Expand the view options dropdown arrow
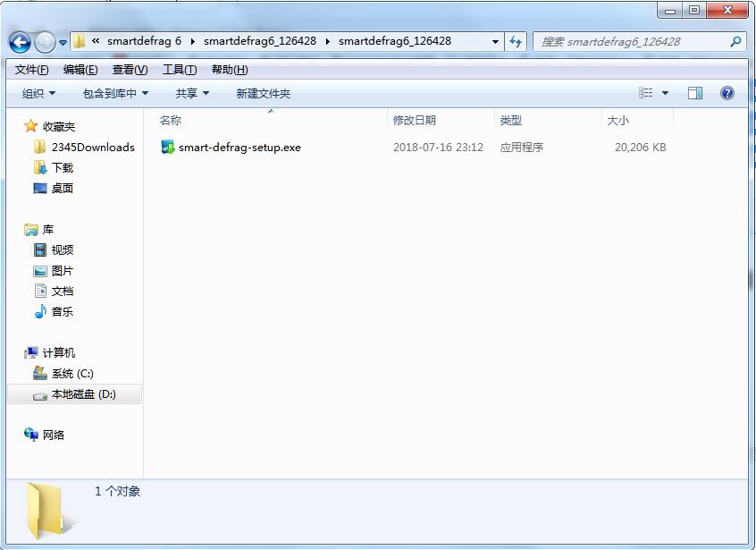 coord(666,93)
